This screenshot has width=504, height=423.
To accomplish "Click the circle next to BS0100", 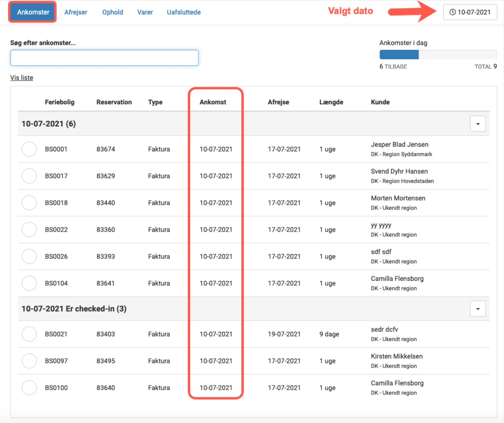I will [x=29, y=388].
